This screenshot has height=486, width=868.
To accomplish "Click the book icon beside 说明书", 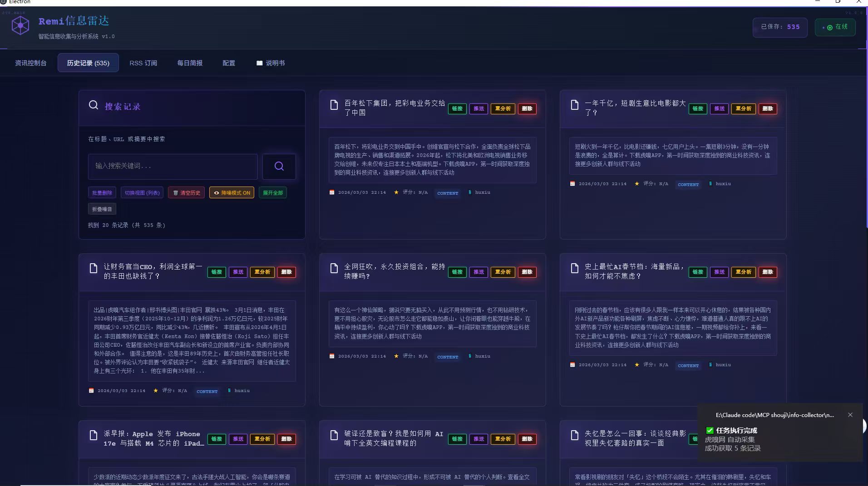I will 260,63.
